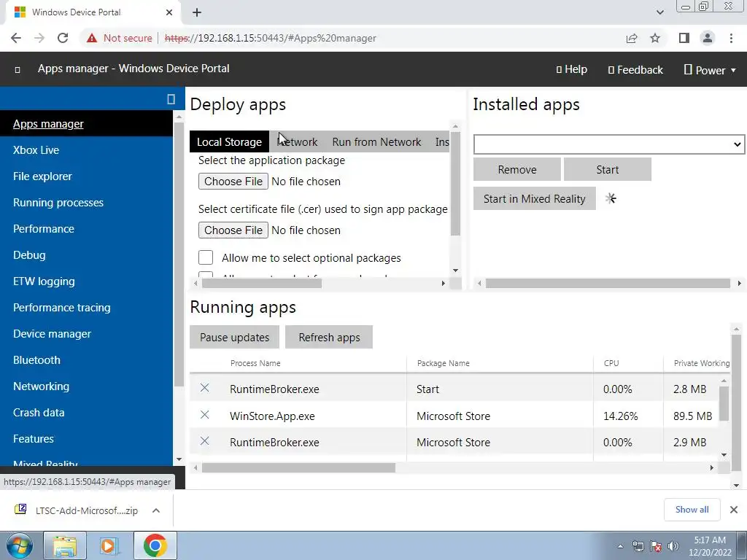This screenshot has width=747, height=560.
Task: Share this page using the share icon
Action: tap(632, 38)
